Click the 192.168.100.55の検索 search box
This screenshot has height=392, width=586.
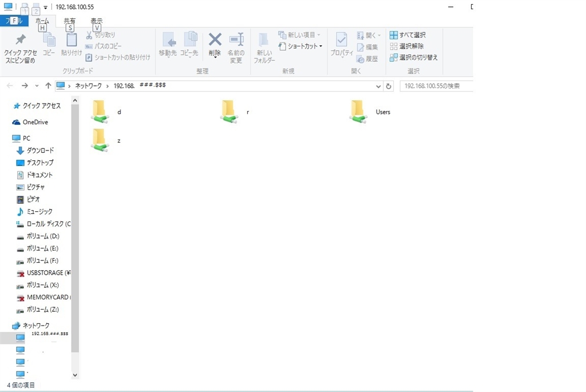pyautogui.click(x=435, y=86)
